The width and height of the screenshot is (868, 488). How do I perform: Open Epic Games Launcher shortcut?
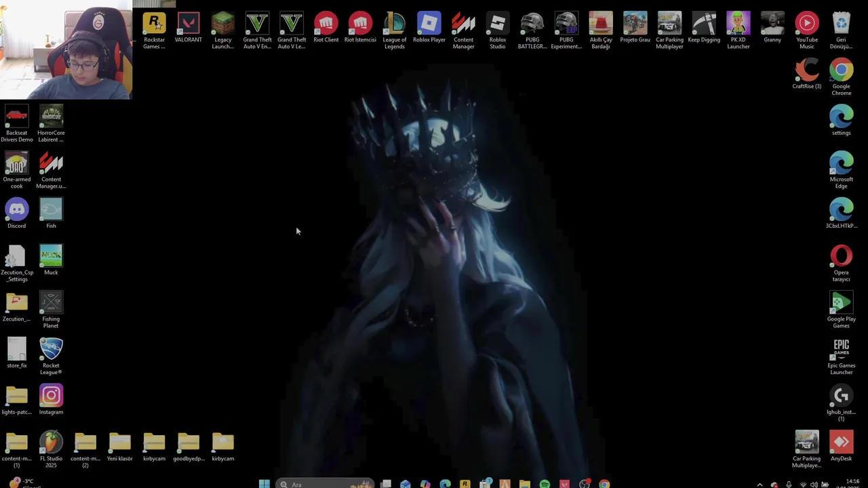coord(842,356)
